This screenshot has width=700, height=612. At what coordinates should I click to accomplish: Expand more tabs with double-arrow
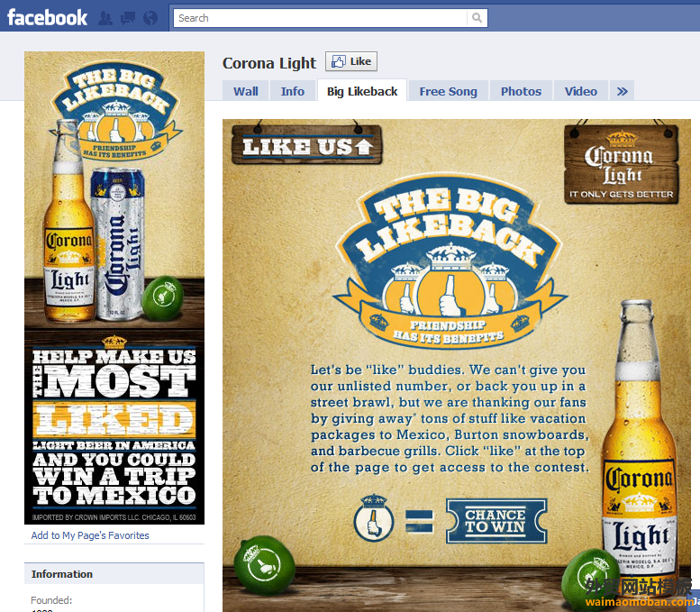(x=622, y=91)
